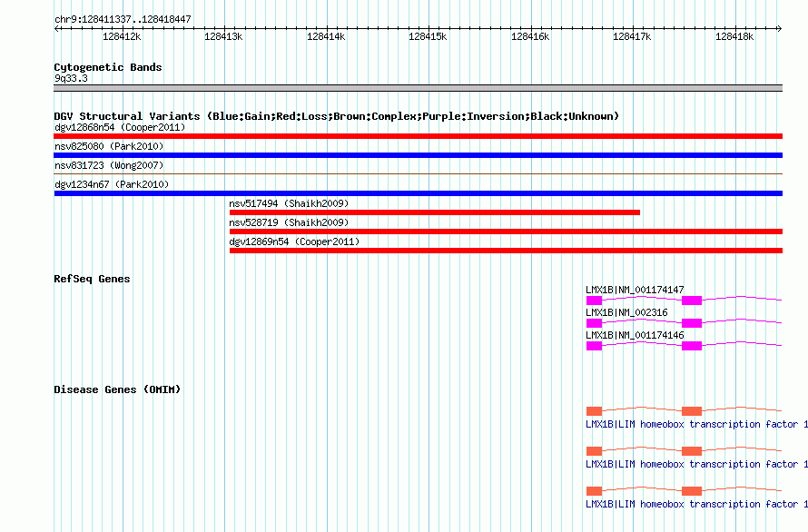The image size is (808, 532).
Task: Open the RefSeq Genes track title
Action: tap(92, 279)
